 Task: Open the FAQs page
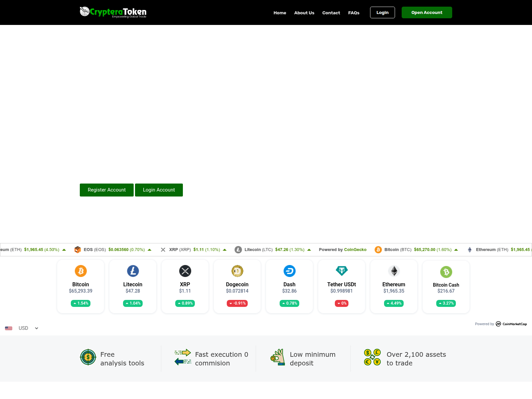click(x=354, y=13)
